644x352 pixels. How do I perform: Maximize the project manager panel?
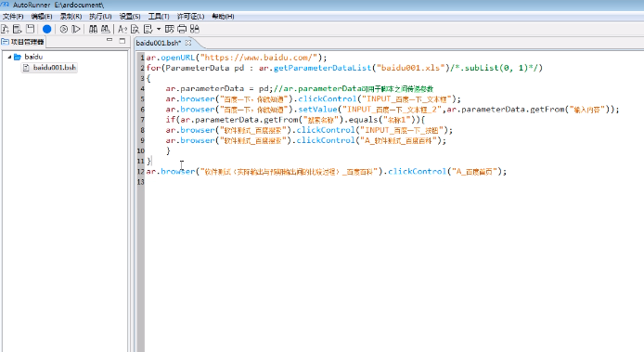(x=122, y=40)
